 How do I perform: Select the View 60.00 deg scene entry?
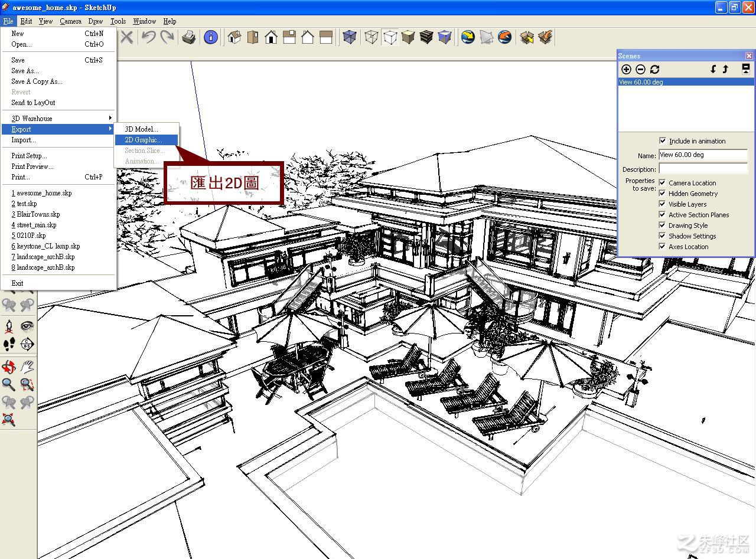686,82
